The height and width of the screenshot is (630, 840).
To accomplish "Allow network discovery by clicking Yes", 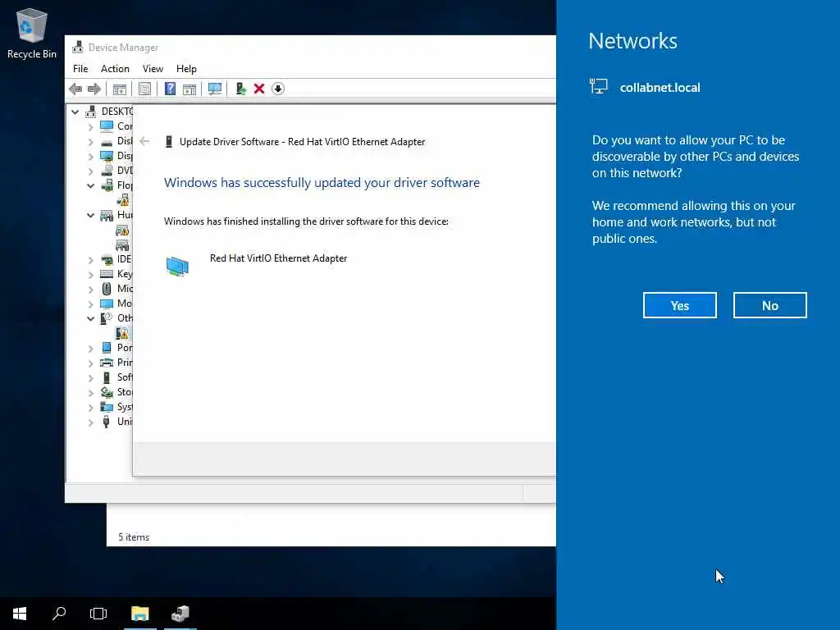I will pos(680,305).
